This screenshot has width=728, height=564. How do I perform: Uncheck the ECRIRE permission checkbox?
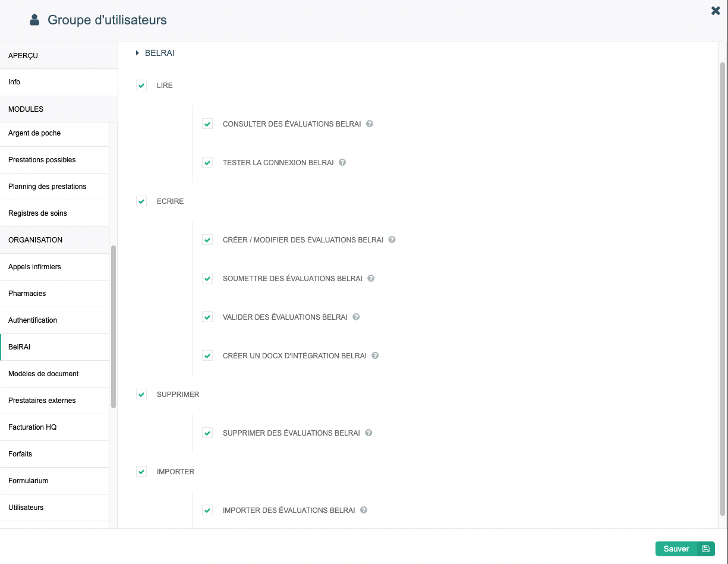[x=141, y=201]
